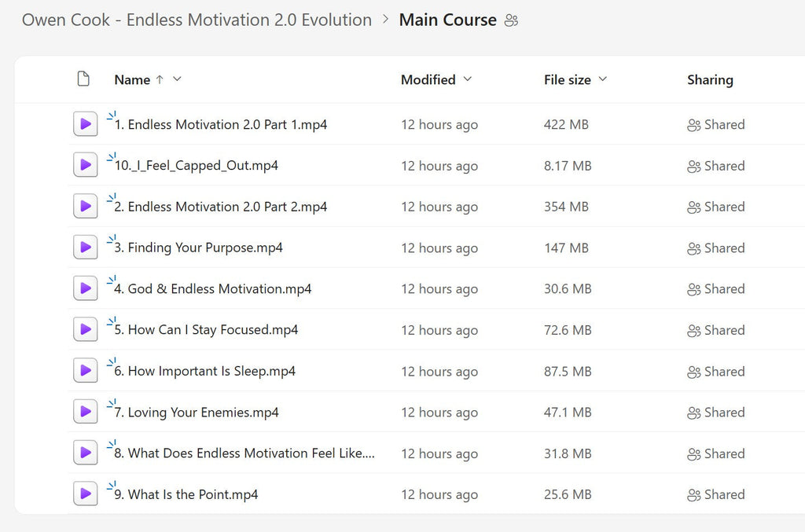Open file 3. Finding Your Purpose.mp4

click(x=198, y=248)
